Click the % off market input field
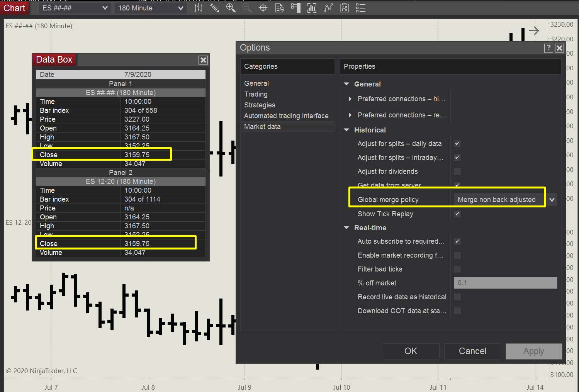 [506, 283]
